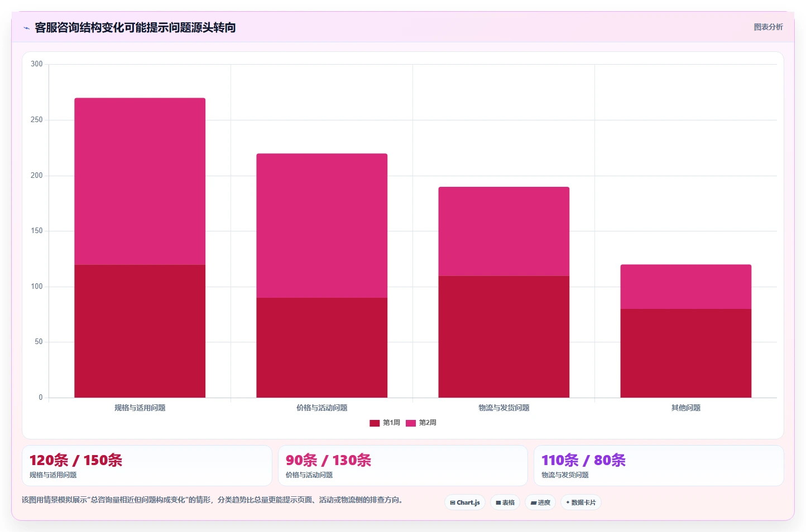Click 物流与发货问题 caption under 110条 card
Screen dimensions: 806x532
click(x=565, y=475)
